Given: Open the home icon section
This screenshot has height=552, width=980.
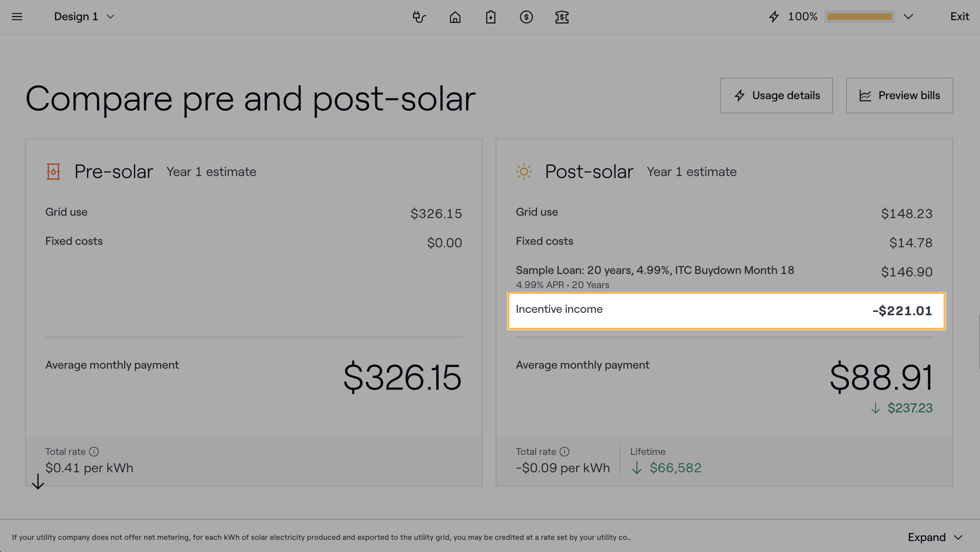Looking at the screenshot, I should pyautogui.click(x=455, y=17).
